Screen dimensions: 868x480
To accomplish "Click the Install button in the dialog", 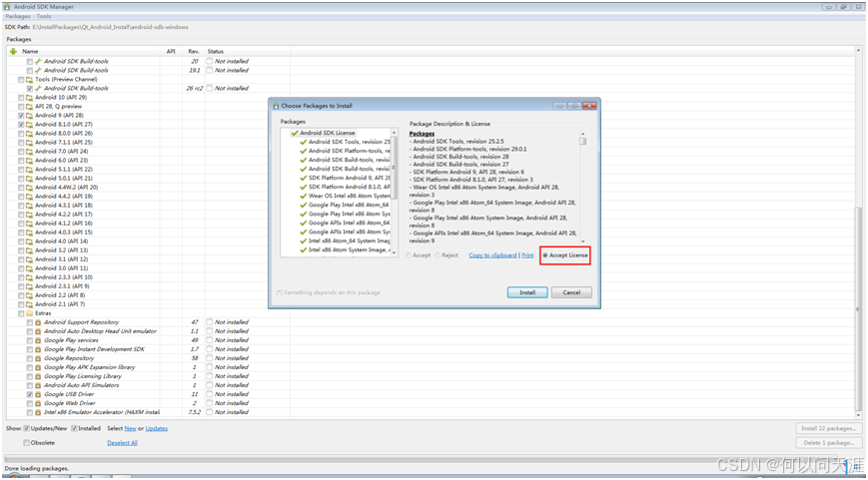I will click(527, 292).
